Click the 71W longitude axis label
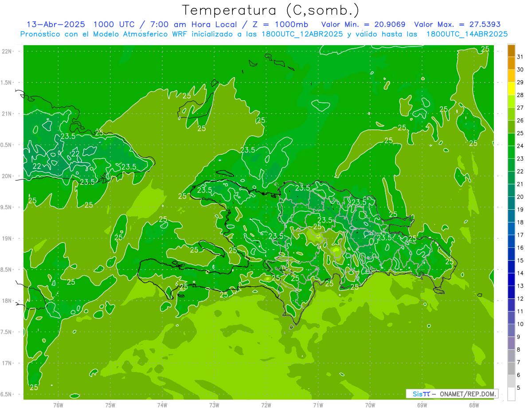This screenshot has height=411, width=532. [x=318, y=405]
